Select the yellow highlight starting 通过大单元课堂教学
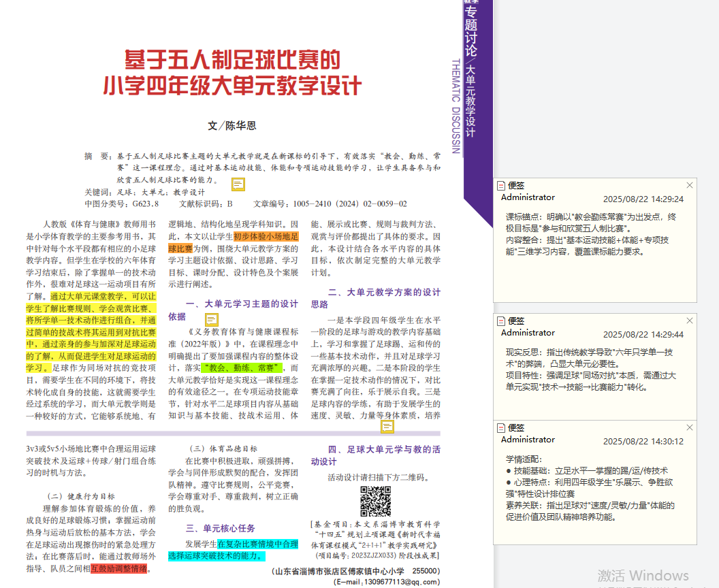Viewport: 719px width, 588px height. pos(91,332)
